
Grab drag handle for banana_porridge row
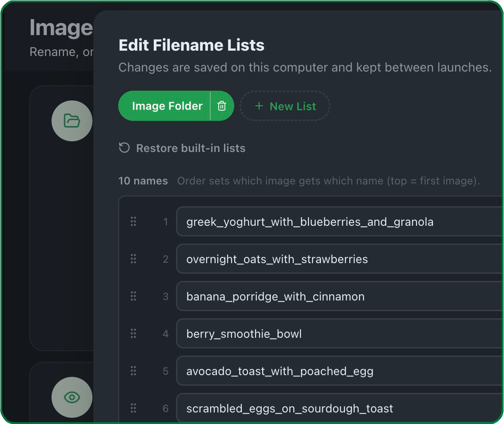pyautogui.click(x=133, y=296)
